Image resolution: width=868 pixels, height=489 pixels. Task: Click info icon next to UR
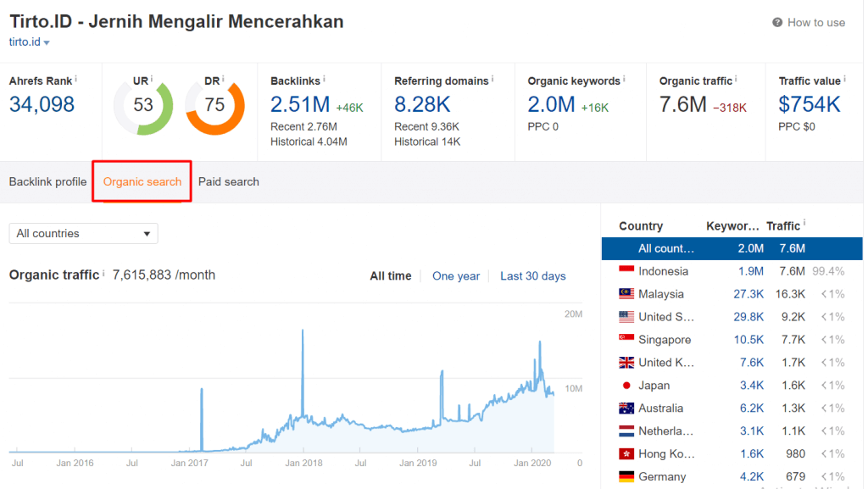pos(152,80)
